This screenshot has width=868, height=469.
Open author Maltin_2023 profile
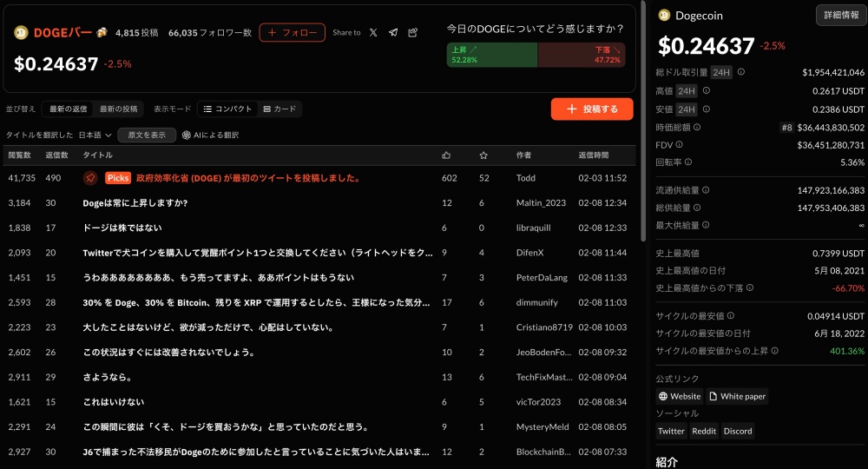[x=541, y=203]
